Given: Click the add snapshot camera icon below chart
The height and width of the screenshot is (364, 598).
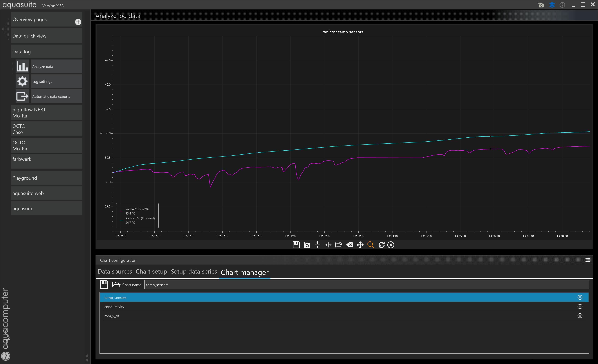Looking at the screenshot, I should point(307,245).
